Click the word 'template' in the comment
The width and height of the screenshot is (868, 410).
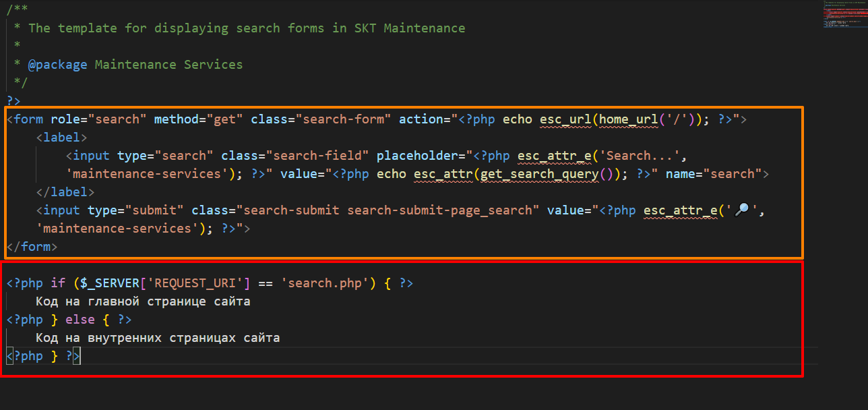pos(88,28)
